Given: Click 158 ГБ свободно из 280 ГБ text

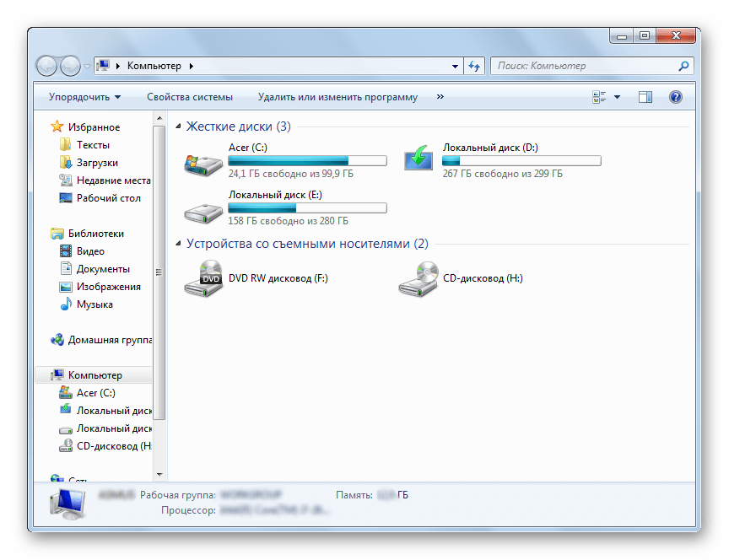Looking at the screenshot, I should tap(288, 221).
